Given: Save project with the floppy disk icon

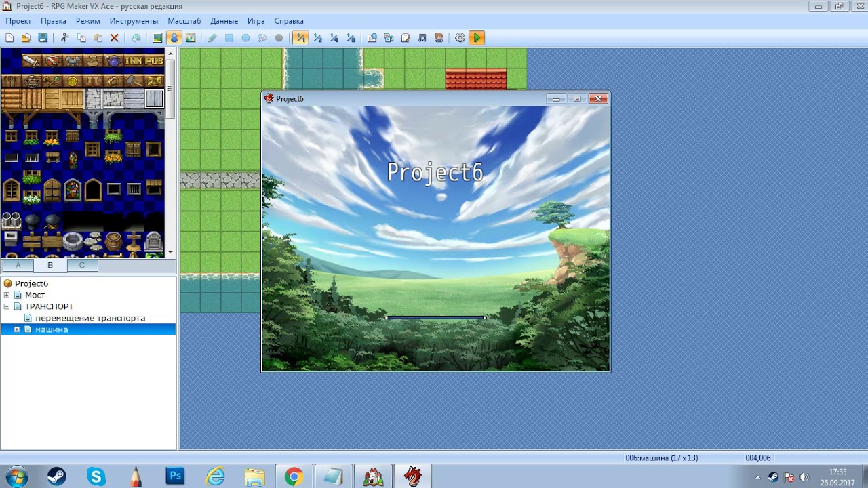Looking at the screenshot, I should tap(43, 38).
